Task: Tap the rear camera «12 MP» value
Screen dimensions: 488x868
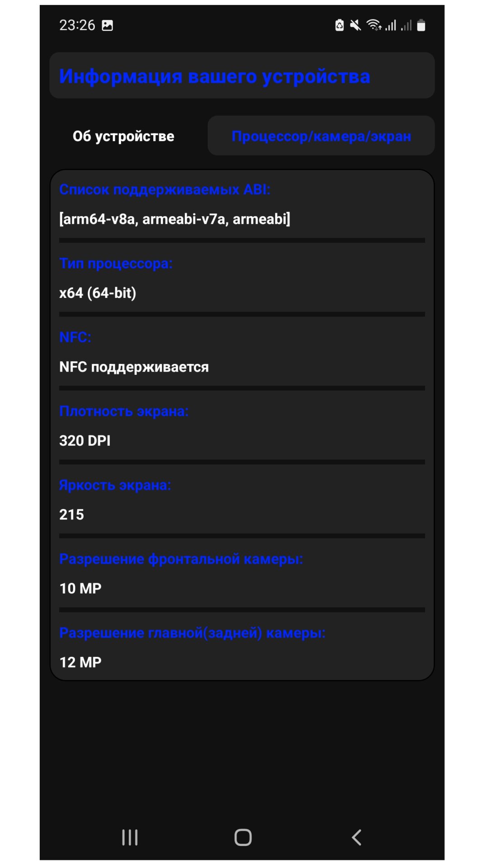Action: pyautogui.click(x=80, y=662)
